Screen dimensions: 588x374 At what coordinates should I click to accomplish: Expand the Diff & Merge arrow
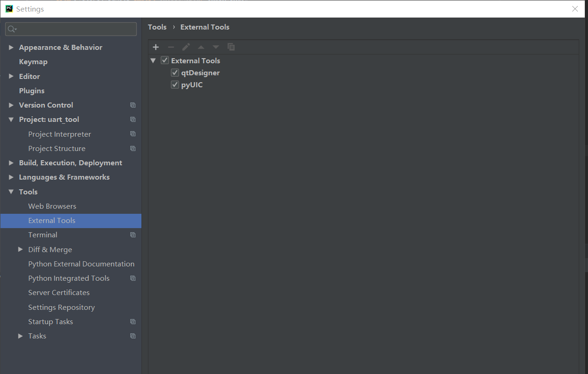(x=20, y=249)
